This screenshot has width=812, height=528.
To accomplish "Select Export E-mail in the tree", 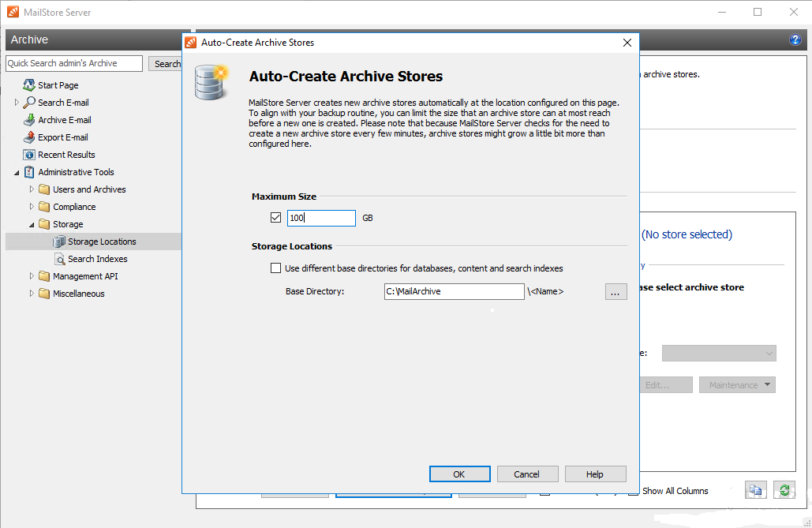I will pyautogui.click(x=63, y=137).
